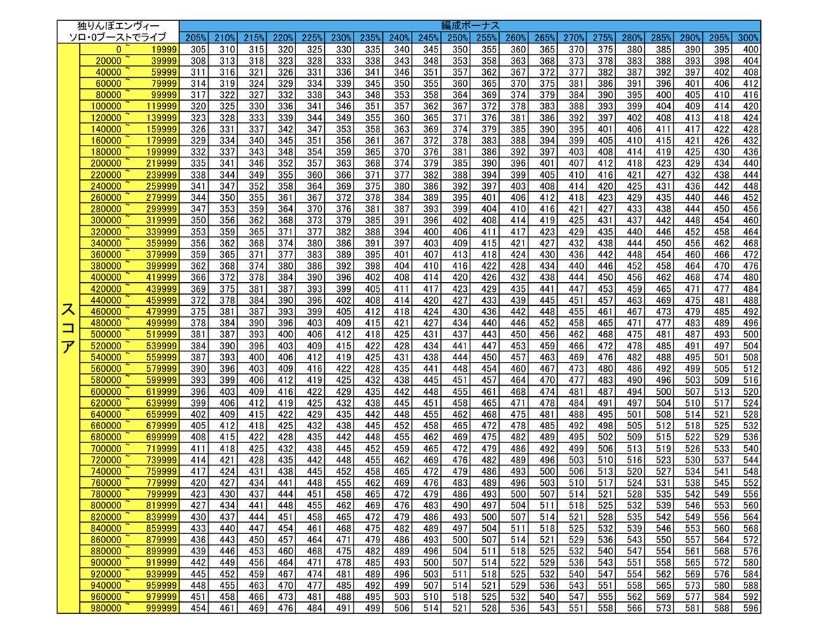Click the ソロ・0ブーストでライブ cell
840x630 pixels.
click(118, 36)
